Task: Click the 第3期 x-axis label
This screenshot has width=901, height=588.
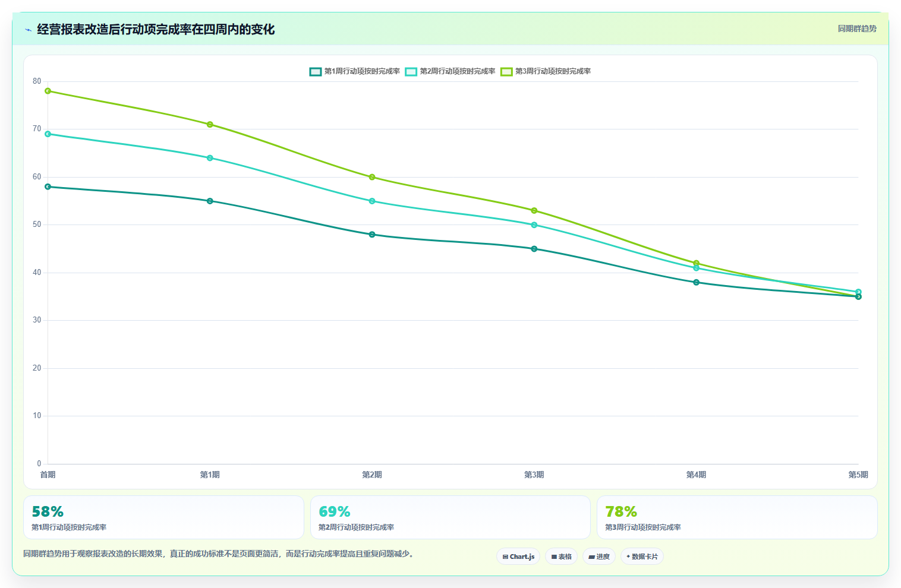Action: pos(534,475)
